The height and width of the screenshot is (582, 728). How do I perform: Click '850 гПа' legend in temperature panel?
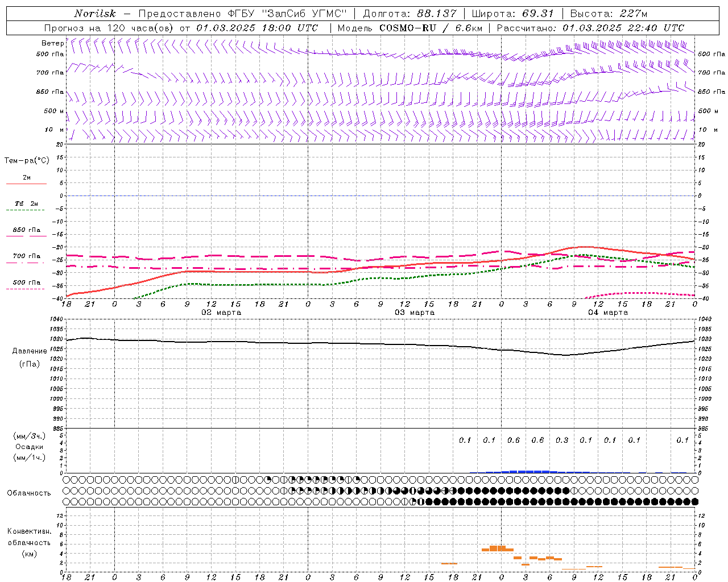click(27, 230)
